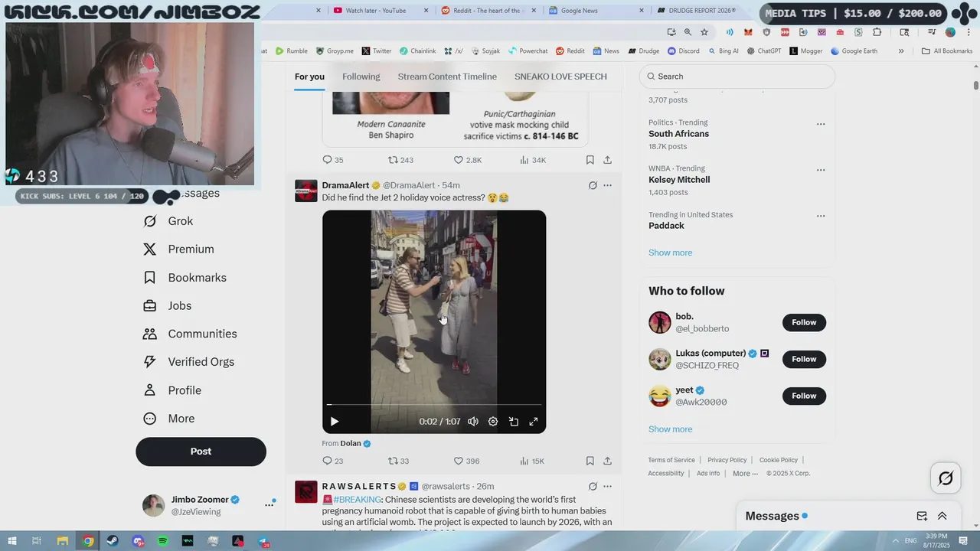Play the DramaAlert video
The image size is (980, 551).
(334, 422)
